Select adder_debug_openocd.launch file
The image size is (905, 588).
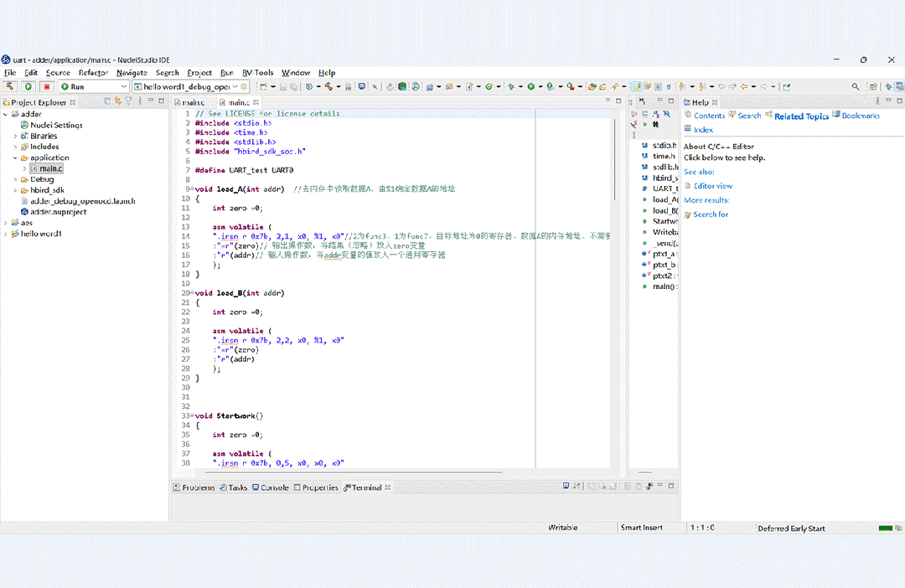[83, 201]
